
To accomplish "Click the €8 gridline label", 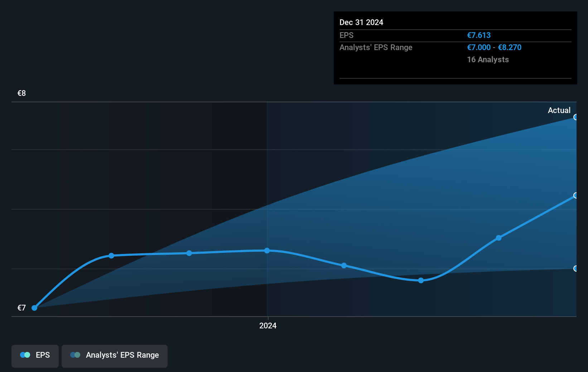I will coord(21,93).
